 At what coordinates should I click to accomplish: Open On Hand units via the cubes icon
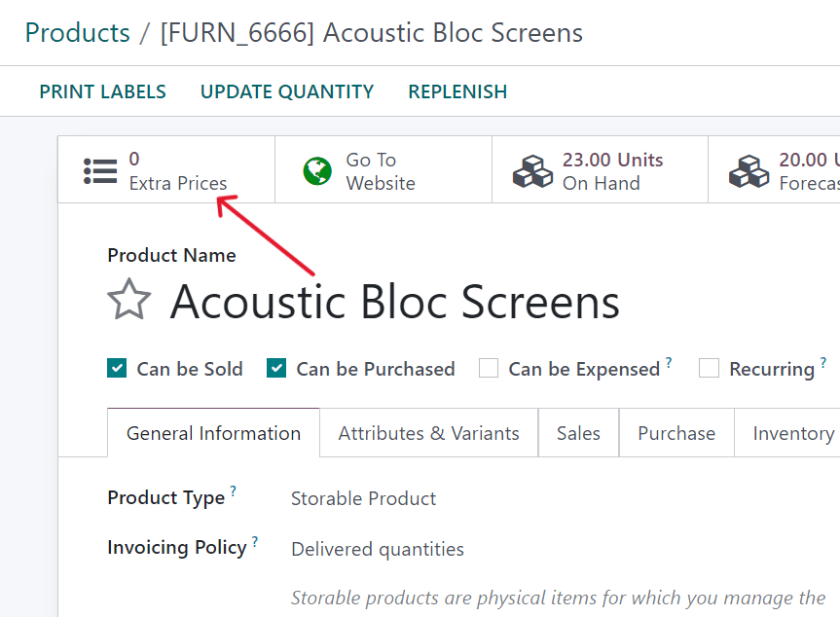531,168
